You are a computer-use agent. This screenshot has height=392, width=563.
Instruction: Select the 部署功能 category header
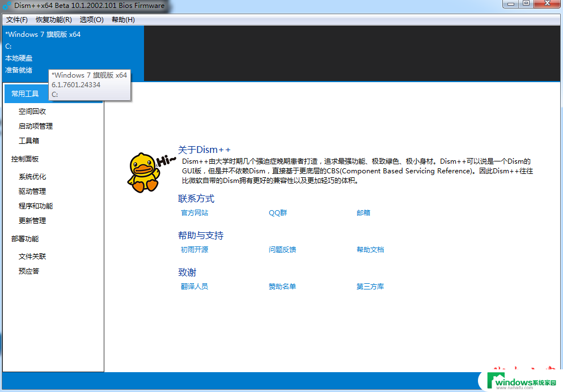click(x=25, y=239)
